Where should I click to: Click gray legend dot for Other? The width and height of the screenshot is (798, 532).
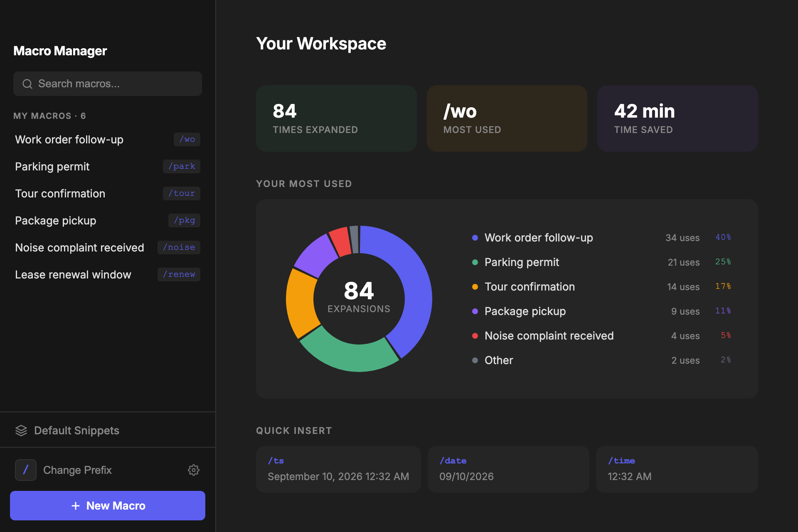tap(475, 360)
